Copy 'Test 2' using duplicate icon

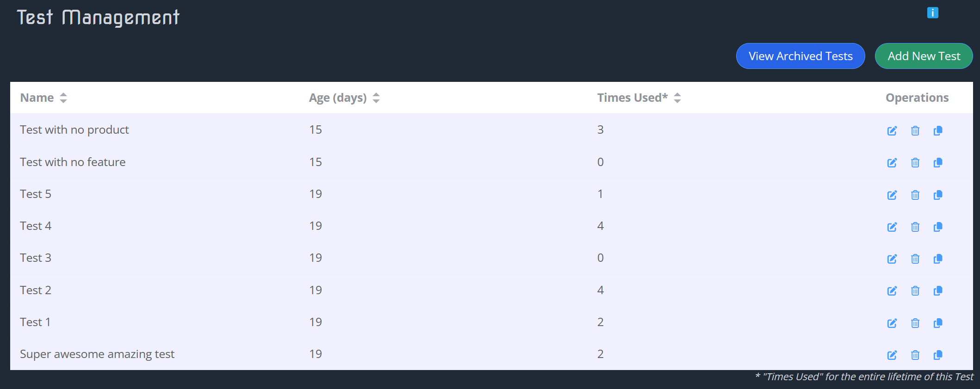tap(938, 290)
